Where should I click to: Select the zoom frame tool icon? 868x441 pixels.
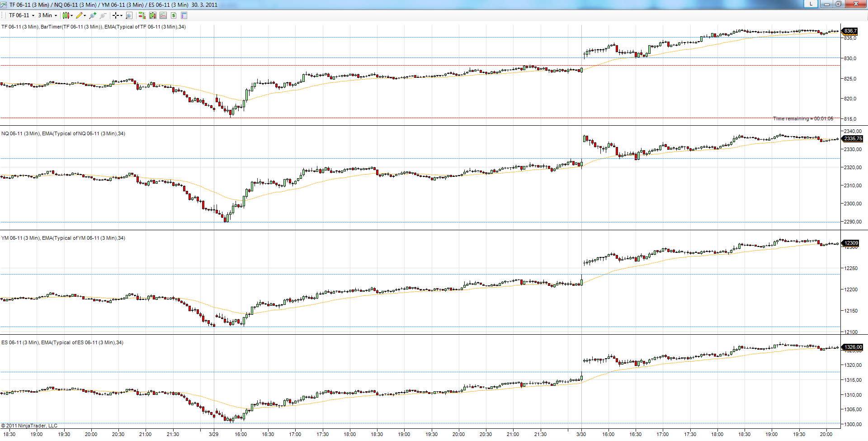pyautogui.click(x=129, y=15)
